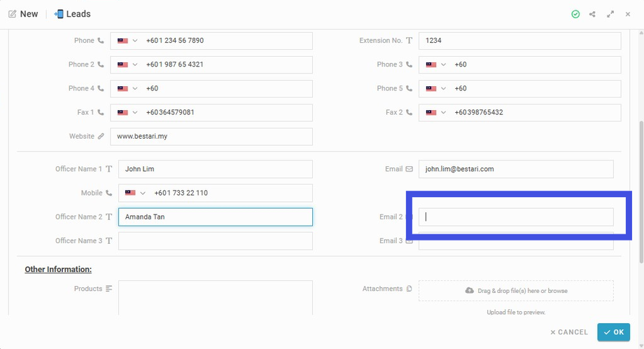This screenshot has height=349, width=644.
Task: Click into the Products text area
Action: pos(215,297)
